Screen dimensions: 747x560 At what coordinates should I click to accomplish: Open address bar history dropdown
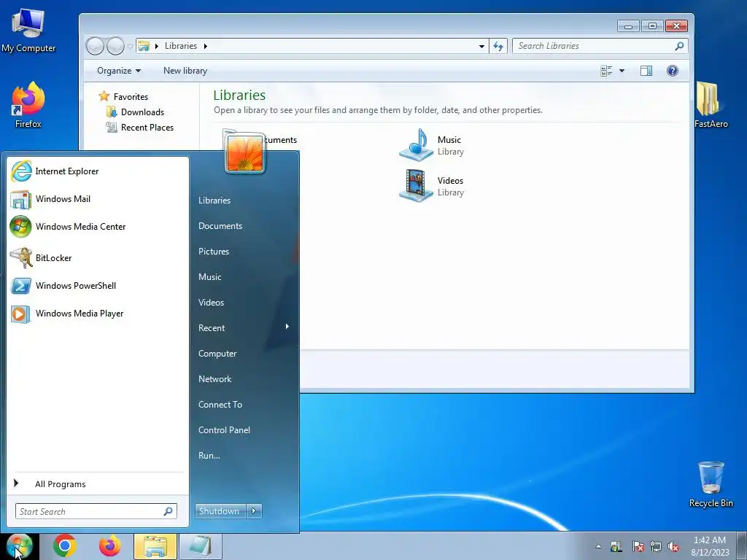point(481,46)
